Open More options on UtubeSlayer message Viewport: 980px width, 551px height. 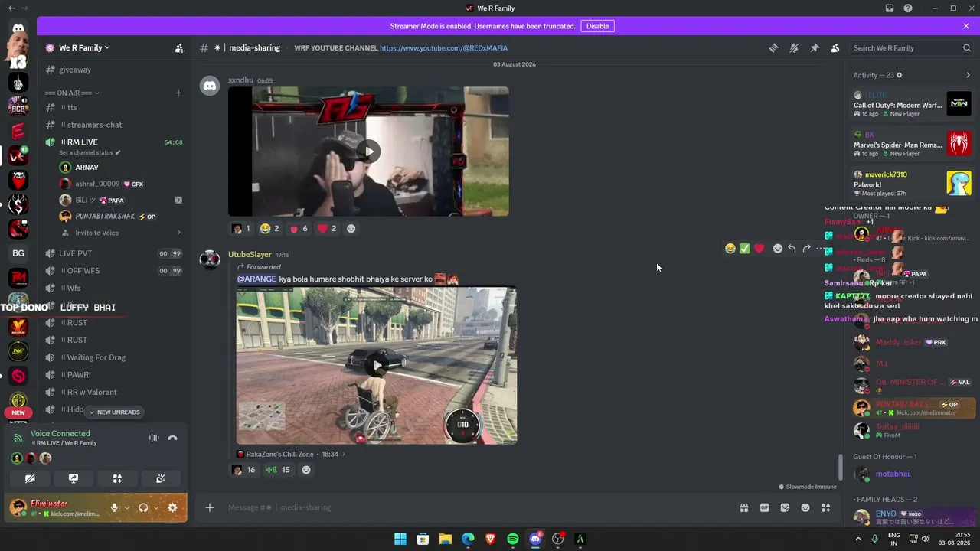tap(820, 249)
